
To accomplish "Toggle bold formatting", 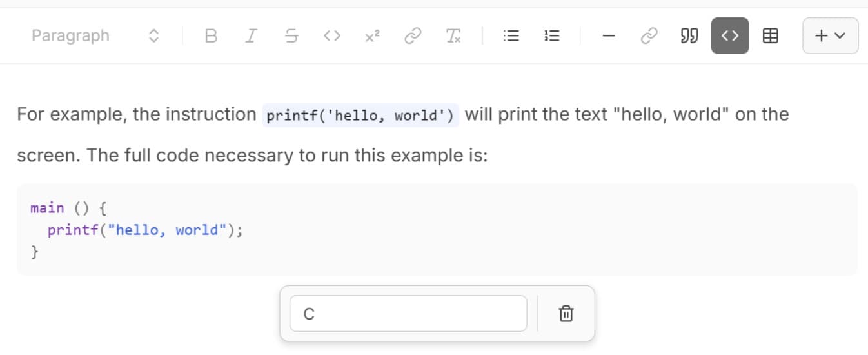I will (210, 36).
